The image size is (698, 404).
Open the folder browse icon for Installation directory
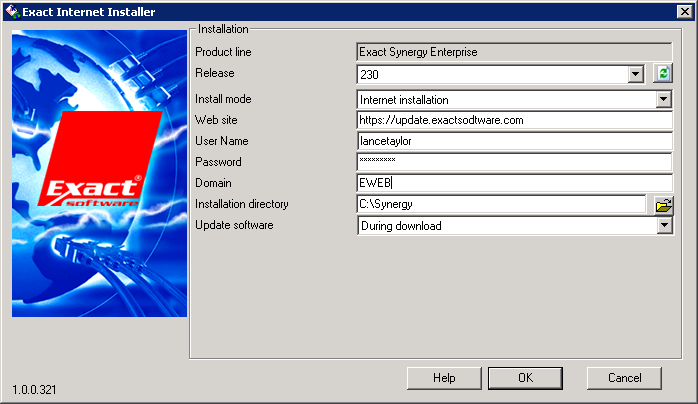coord(662,205)
